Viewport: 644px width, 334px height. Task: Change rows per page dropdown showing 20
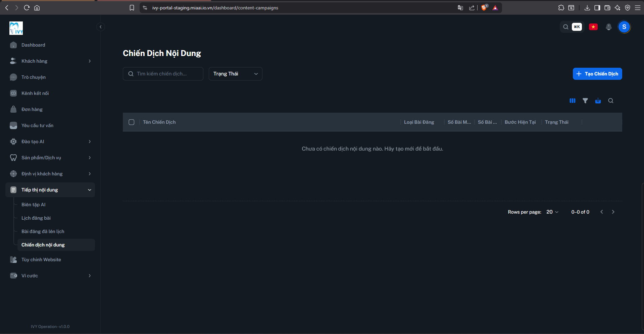tap(552, 212)
